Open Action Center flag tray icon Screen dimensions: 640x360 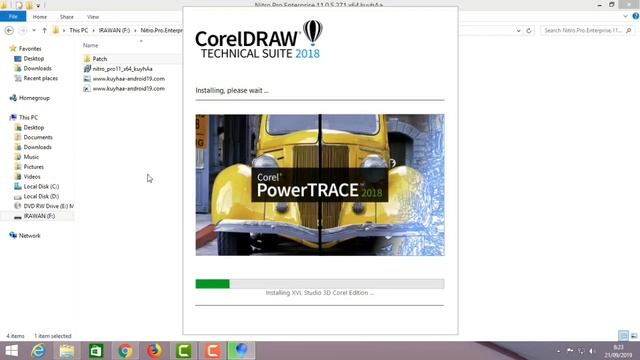tap(570, 351)
